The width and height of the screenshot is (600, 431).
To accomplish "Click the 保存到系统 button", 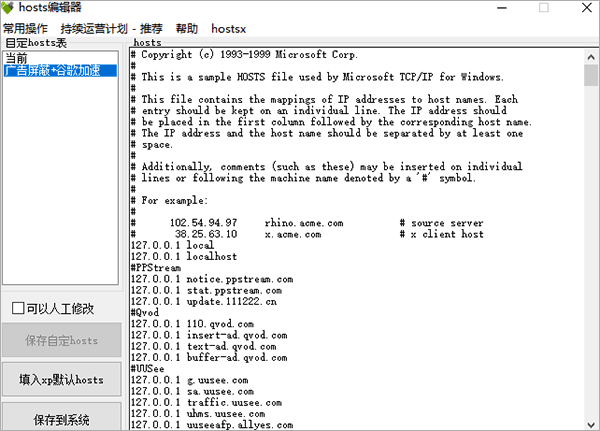I will tap(62, 418).
